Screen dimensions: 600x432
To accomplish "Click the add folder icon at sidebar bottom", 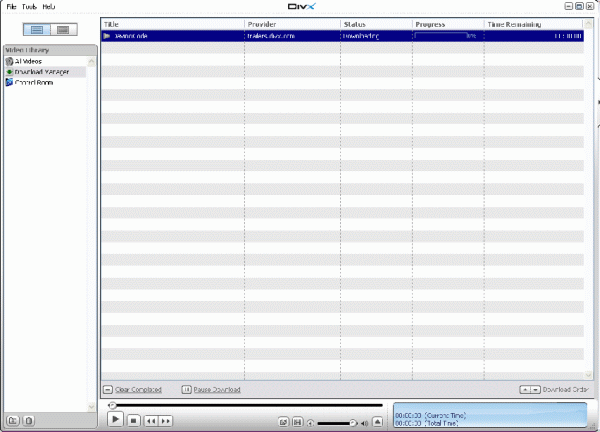I will 13,421.
